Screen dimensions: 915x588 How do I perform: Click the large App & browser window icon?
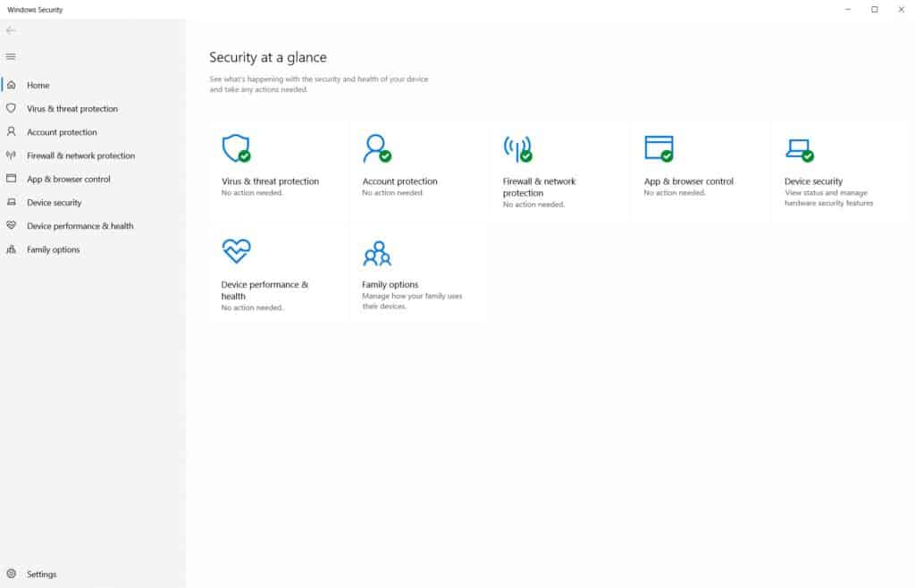[659, 148]
